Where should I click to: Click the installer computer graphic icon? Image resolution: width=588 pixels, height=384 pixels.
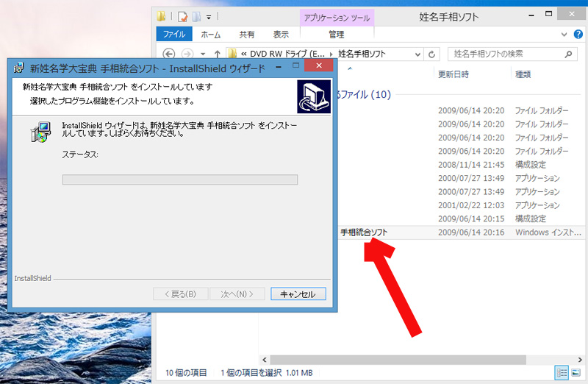pos(314,96)
